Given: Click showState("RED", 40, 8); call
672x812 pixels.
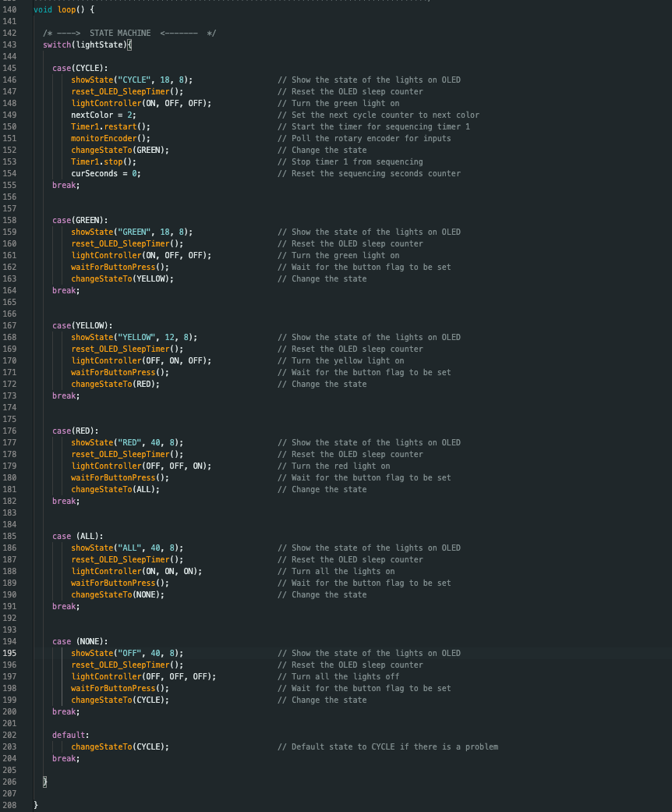Looking at the screenshot, I should coord(127,443).
